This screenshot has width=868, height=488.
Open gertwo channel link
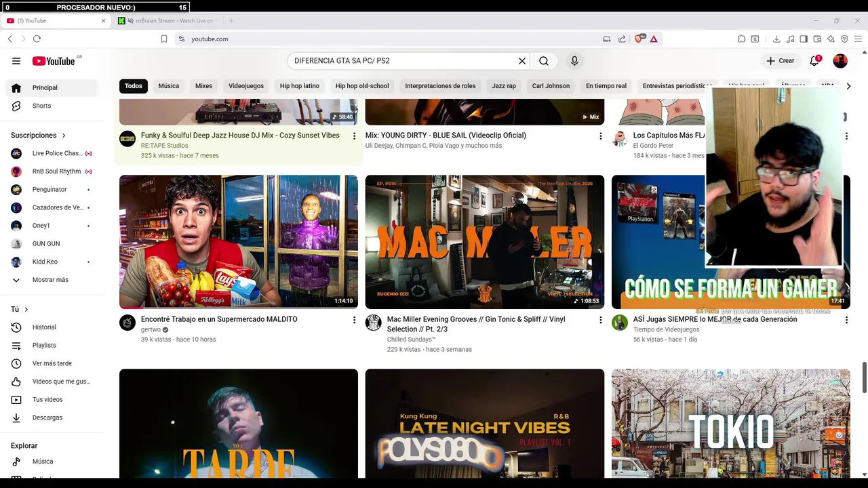(151, 330)
